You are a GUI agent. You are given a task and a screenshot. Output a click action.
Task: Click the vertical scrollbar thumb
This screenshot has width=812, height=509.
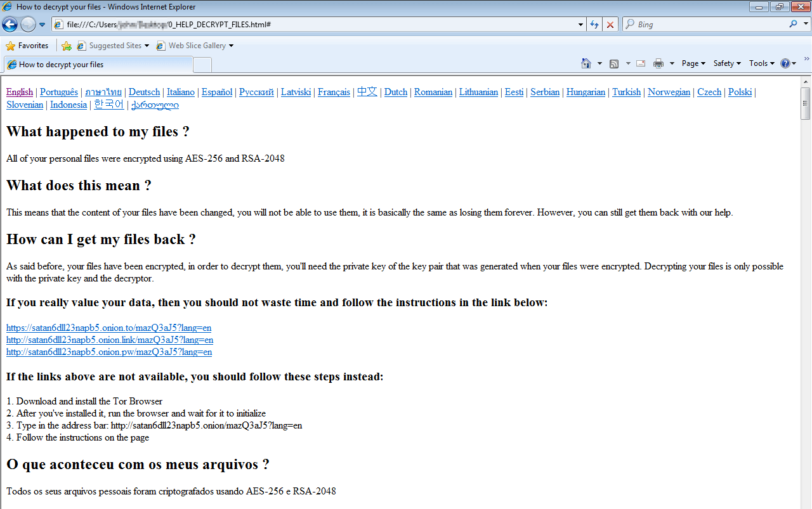(806, 103)
